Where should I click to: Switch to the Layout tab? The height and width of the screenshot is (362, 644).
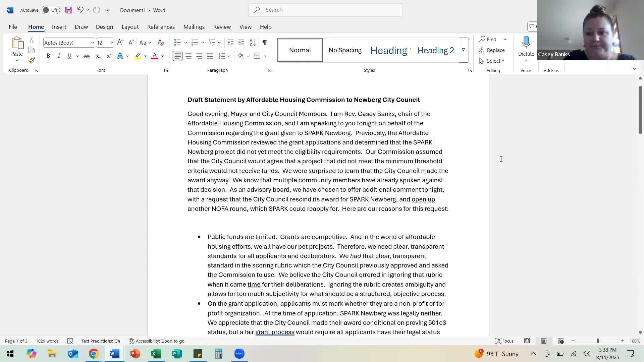130,27
